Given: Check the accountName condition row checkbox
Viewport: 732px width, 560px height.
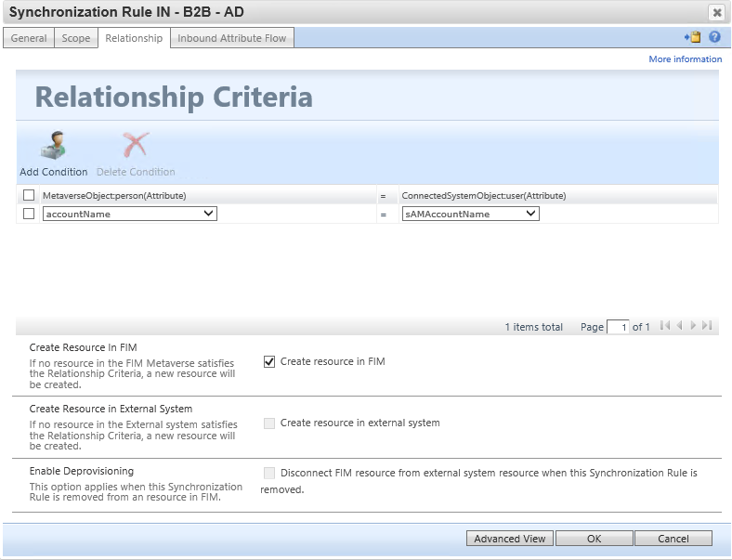Looking at the screenshot, I should [x=29, y=214].
